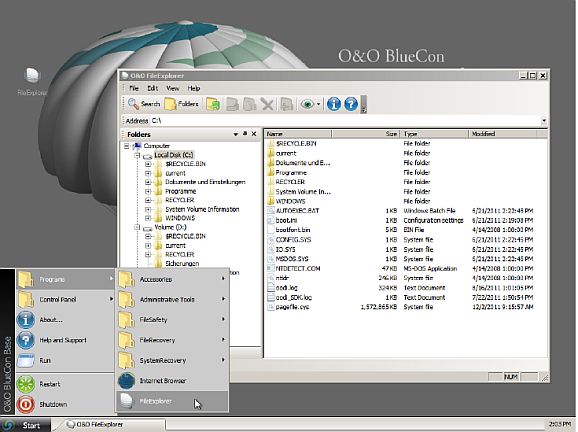Sort by the Modified column header

click(x=503, y=134)
